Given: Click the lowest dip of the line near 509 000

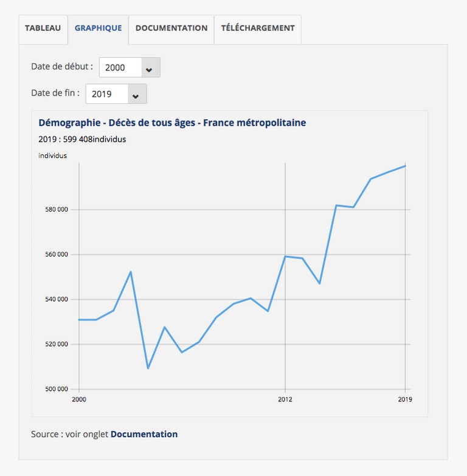Looking at the screenshot, I should tap(148, 368).
